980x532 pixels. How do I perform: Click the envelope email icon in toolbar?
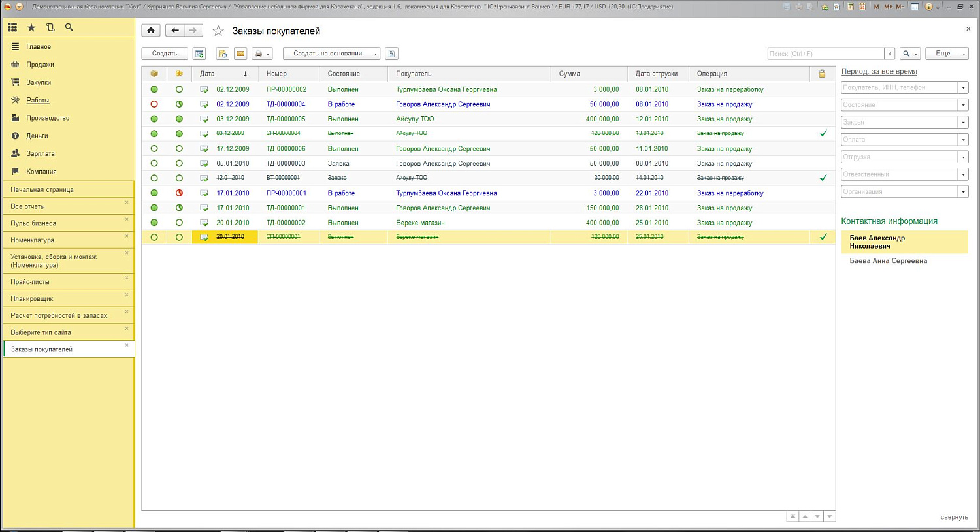[x=240, y=54]
